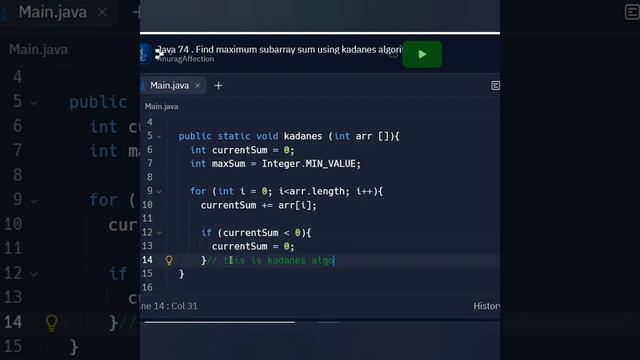Click the large lightbulb in background editor
This screenshot has height=360, width=640.
point(52,323)
